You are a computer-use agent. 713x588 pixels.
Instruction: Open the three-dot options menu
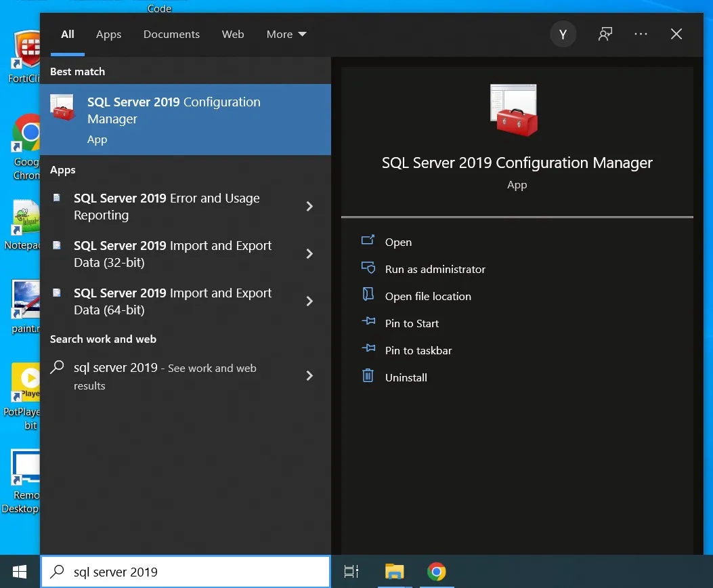pos(641,34)
